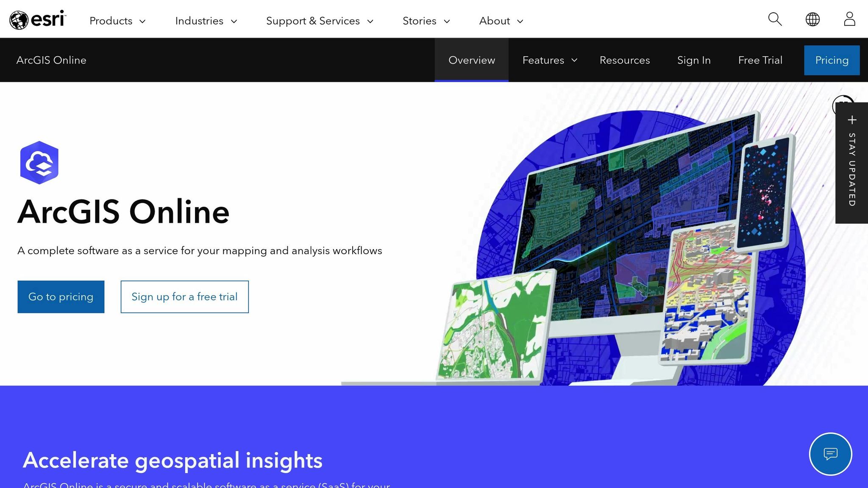Click the Pricing button
This screenshot has width=868, height=488.
pos(831,60)
